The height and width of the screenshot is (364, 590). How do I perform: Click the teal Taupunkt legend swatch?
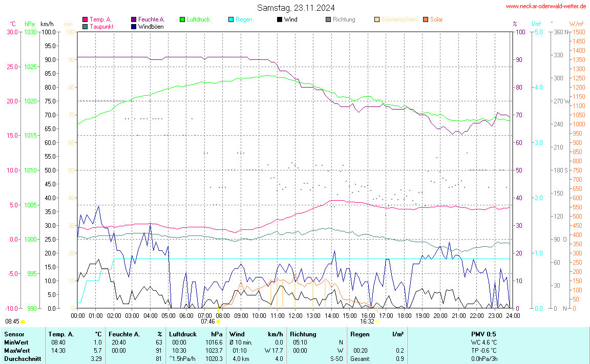[x=85, y=26]
